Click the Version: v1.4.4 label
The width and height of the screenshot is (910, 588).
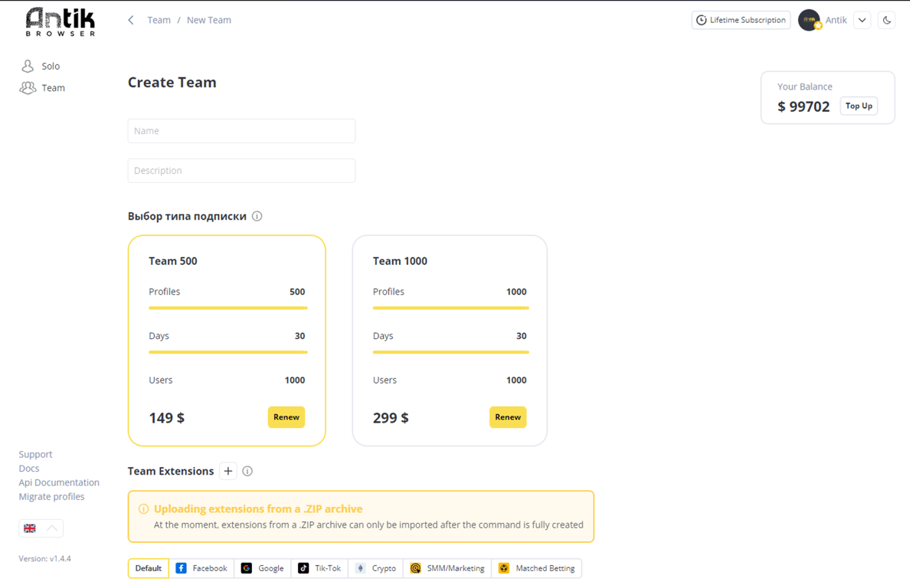[x=44, y=558]
